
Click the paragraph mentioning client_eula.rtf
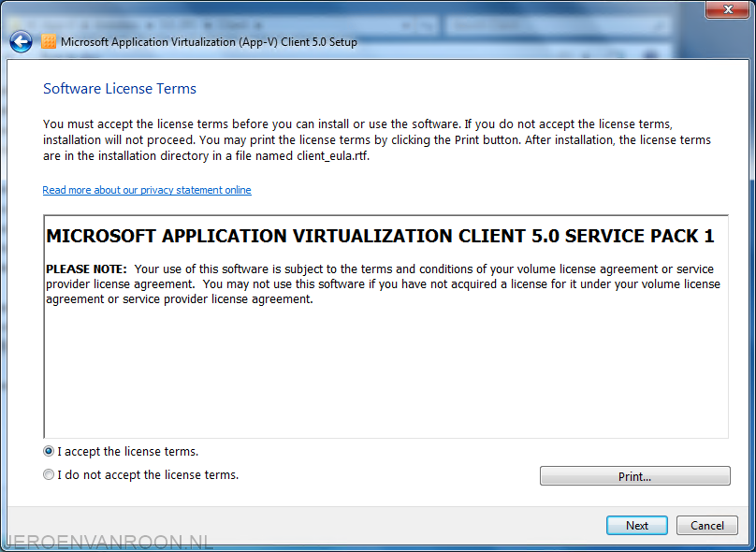click(377, 139)
